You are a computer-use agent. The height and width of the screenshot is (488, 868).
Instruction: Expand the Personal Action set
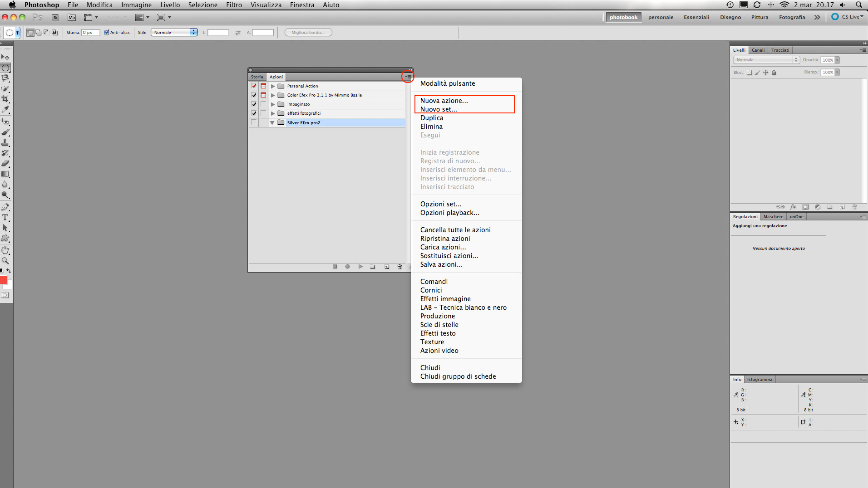(273, 86)
